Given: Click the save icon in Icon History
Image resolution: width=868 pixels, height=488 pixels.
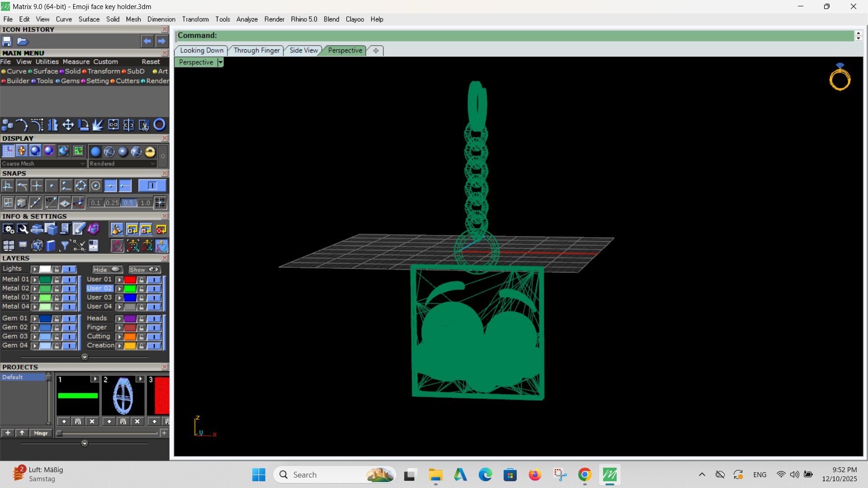Looking at the screenshot, I should tap(7, 41).
